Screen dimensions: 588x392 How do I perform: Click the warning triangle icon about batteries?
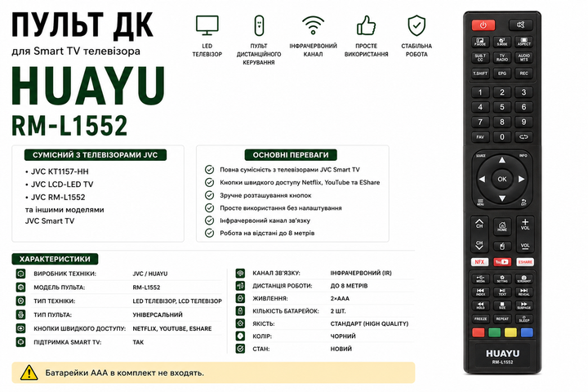click(29, 372)
